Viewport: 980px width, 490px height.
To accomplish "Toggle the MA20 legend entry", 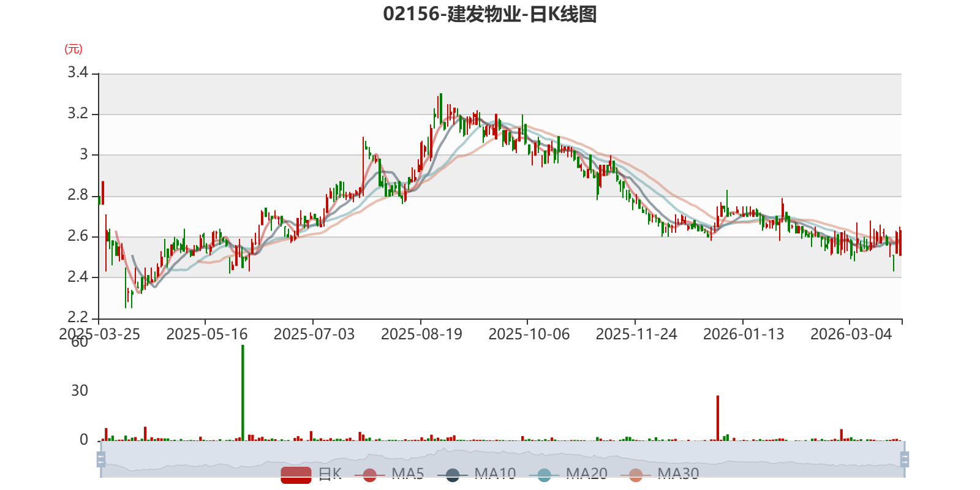I will 568,474.
